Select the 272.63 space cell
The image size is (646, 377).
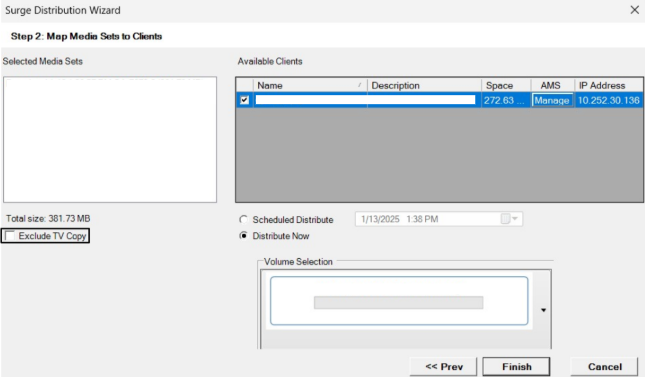point(506,100)
